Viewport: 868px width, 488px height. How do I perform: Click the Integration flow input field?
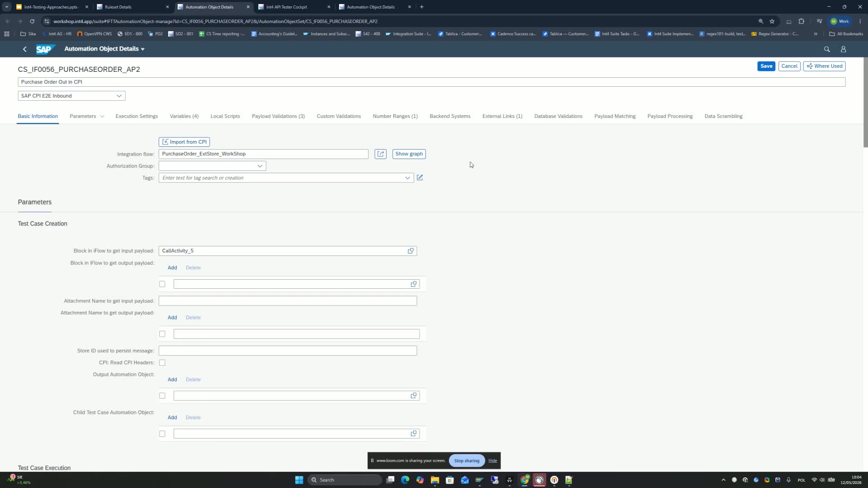[264, 154]
